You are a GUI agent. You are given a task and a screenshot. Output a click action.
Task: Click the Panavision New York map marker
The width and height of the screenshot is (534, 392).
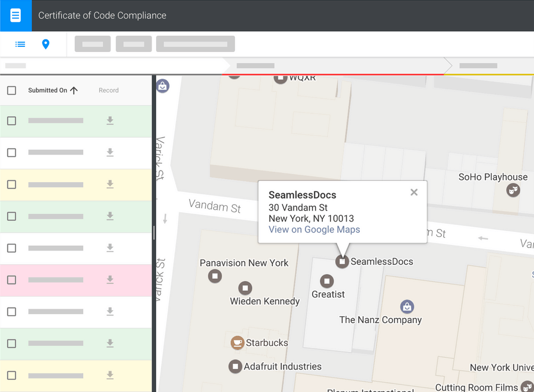click(x=215, y=276)
